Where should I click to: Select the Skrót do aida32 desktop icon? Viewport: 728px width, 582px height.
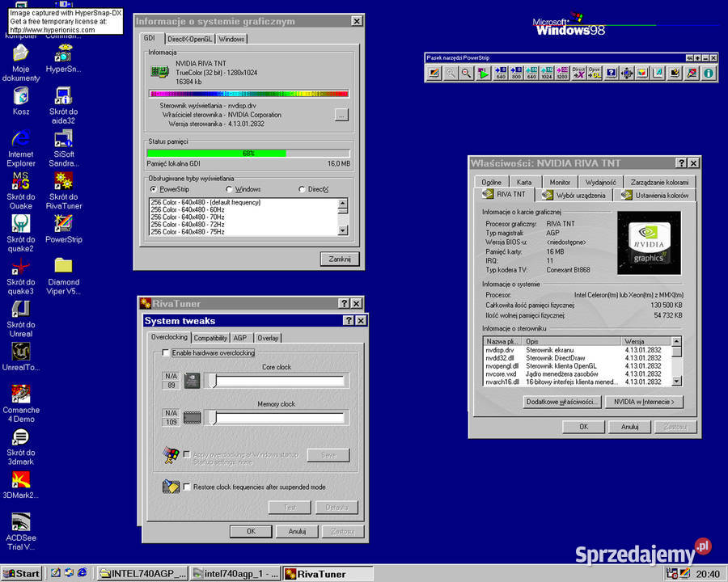pos(64,105)
